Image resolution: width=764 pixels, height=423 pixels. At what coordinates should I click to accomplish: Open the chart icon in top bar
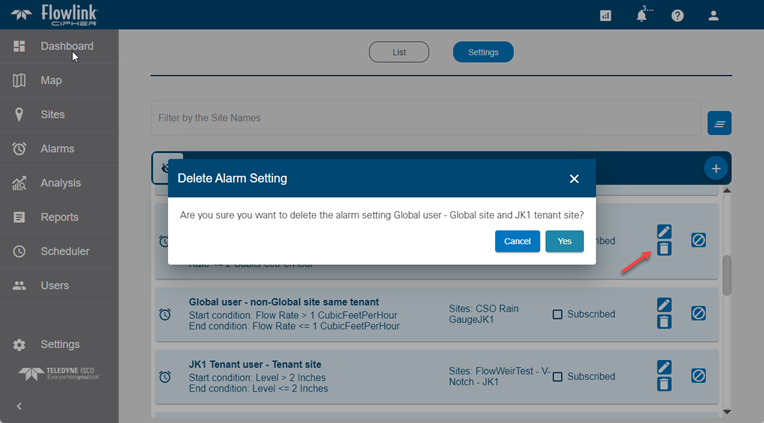click(x=606, y=15)
